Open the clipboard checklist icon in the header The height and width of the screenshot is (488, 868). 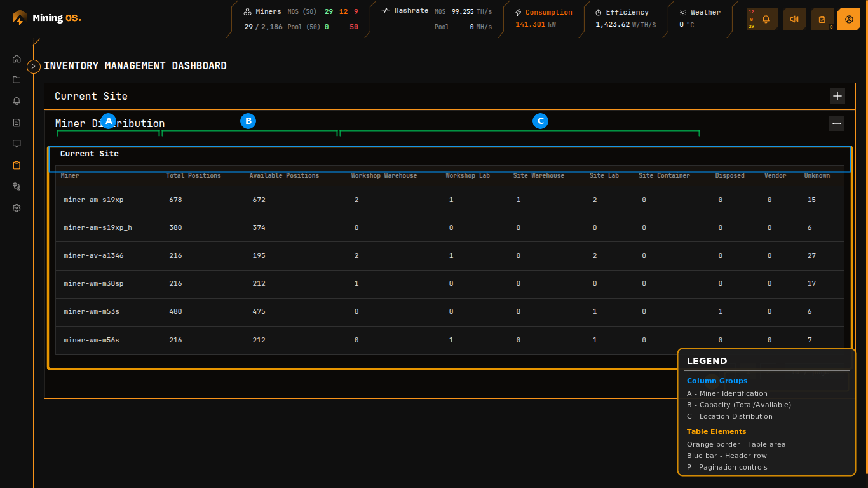(x=822, y=19)
